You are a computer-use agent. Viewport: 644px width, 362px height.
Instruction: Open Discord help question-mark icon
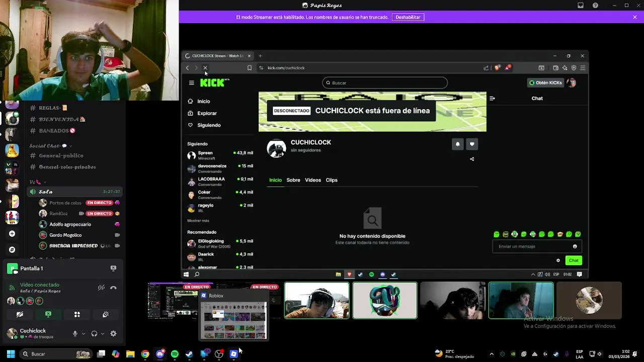tap(596, 6)
